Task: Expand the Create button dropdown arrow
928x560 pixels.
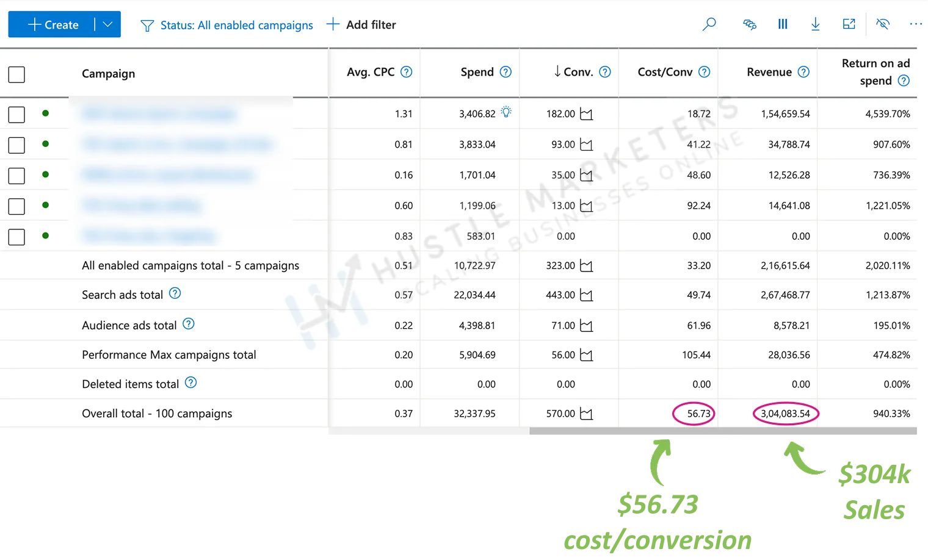Action: pos(108,24)
